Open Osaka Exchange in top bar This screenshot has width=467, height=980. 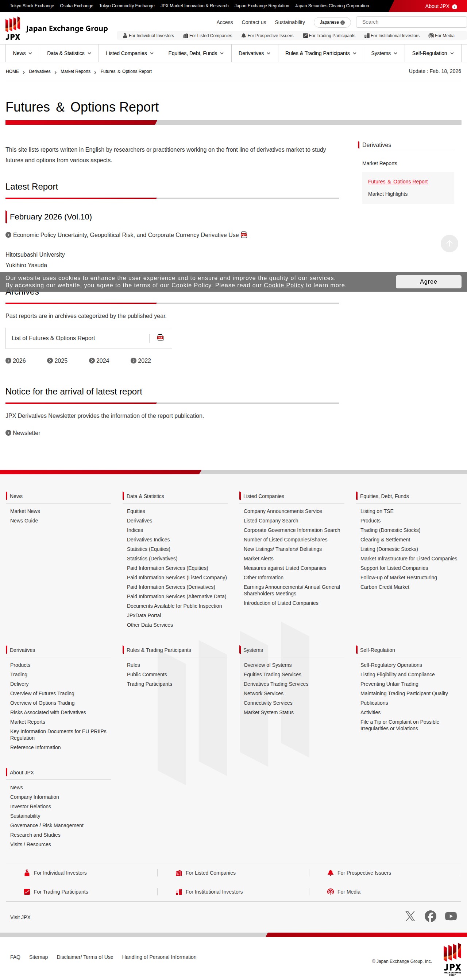[x=77, y=6]
